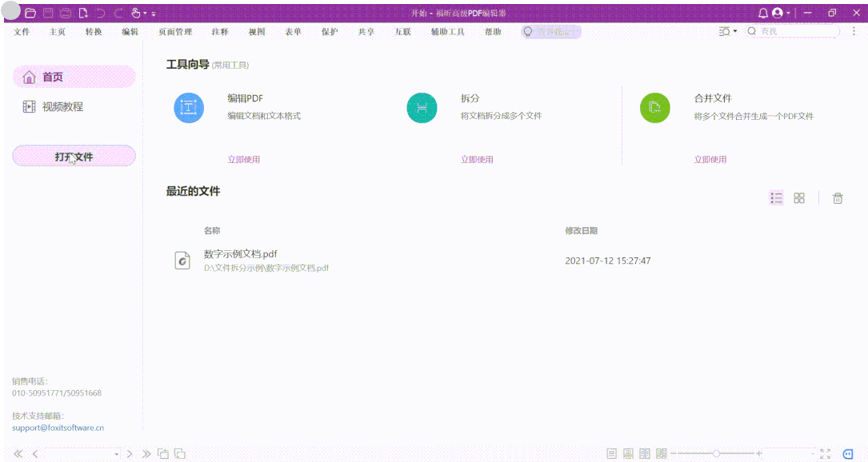Expand the hand tool dropdown arrow

(x=144, y=13)
